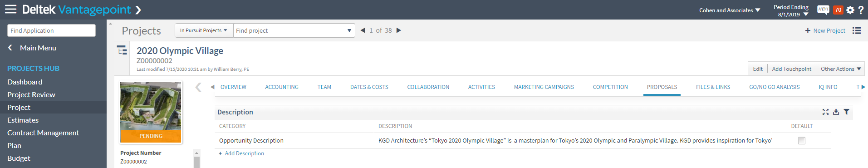868x168 pixels.
Task: Open In Pursuit Projects filter dropdown
Action: (204, 30)
